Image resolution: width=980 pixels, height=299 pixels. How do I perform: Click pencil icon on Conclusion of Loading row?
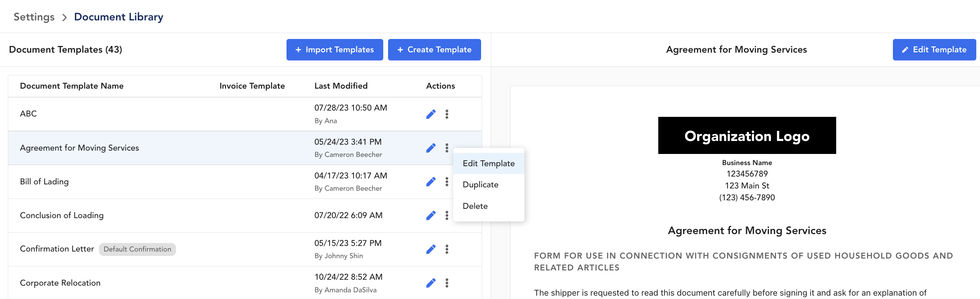click(431, 215)
